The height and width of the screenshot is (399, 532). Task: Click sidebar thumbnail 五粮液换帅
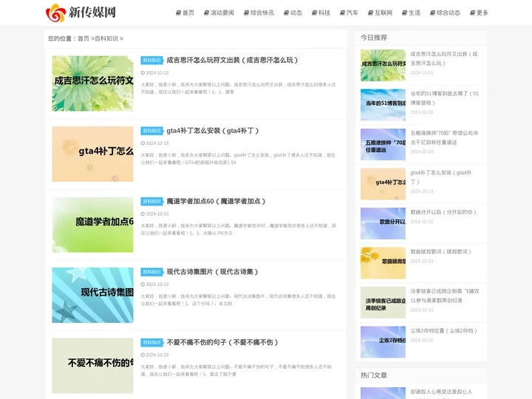pyautogui.click(x=383, y=145)
